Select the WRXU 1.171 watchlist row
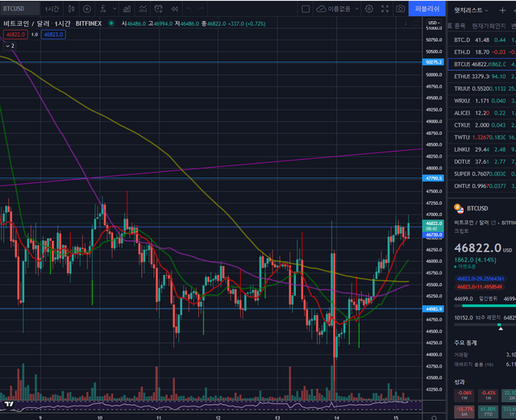516x420 pixels. [x=482, y=101]
